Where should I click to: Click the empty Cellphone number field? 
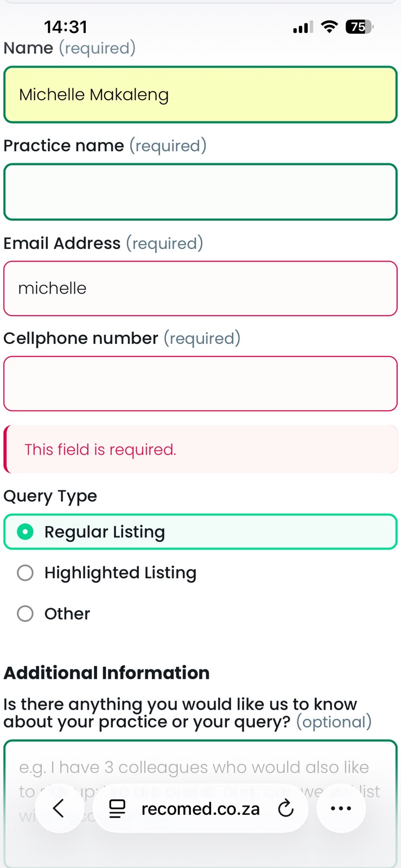200,384
